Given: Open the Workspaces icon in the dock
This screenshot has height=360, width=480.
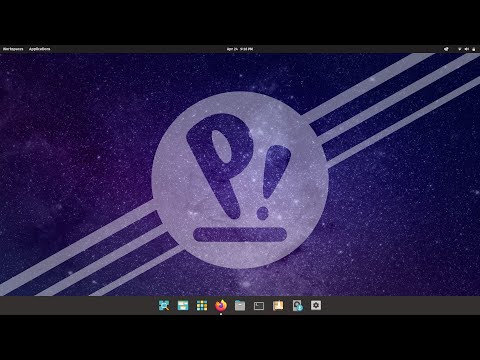Looking at the screenshot, I should (183, 305).
